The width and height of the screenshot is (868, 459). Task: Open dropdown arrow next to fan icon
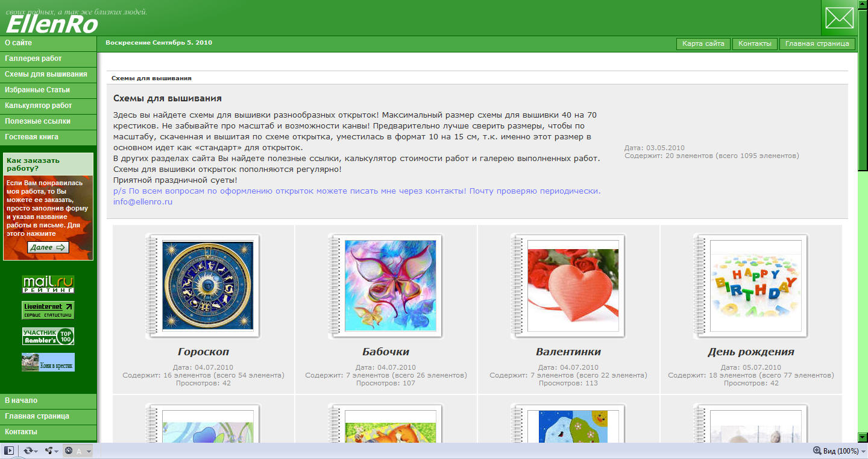click(57, 451)
